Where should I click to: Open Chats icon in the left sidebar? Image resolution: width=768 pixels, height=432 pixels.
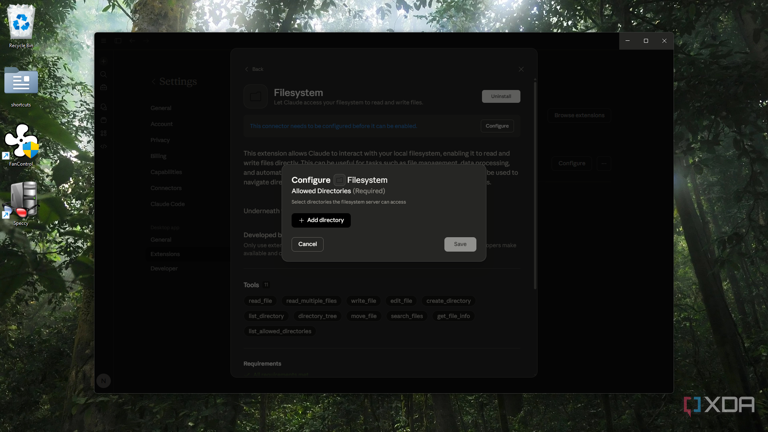point(103,107)
